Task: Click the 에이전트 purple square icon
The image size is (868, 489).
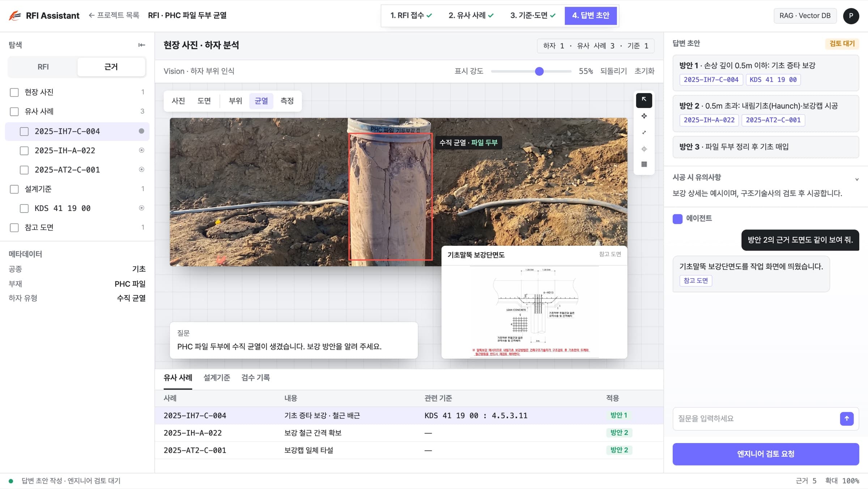Action: (x=677, y=219)
